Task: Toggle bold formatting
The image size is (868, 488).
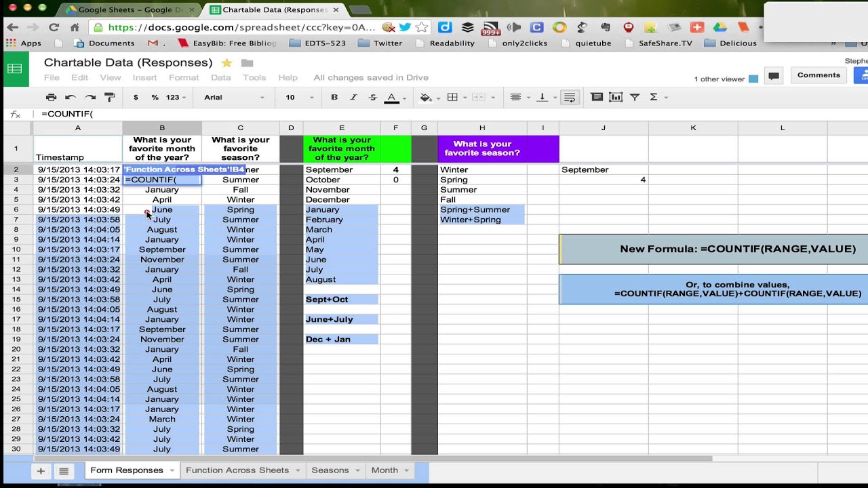Action: coord(334,98)
